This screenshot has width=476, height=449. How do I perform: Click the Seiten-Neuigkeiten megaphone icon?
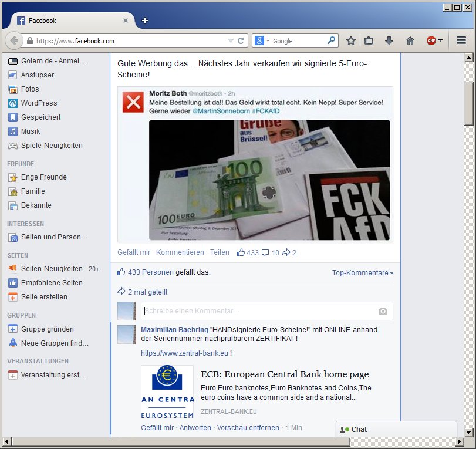tap(13, 269)
